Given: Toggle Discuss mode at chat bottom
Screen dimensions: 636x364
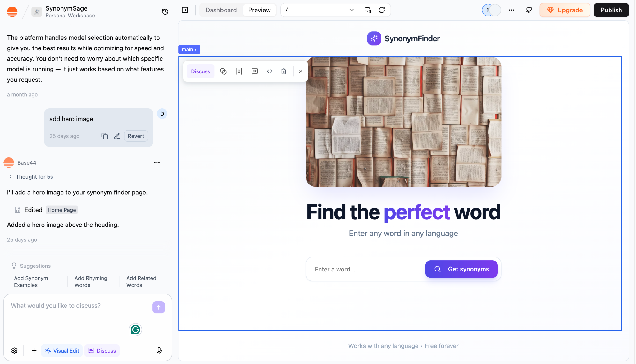Looking at the screenshot, I should 102,351.
